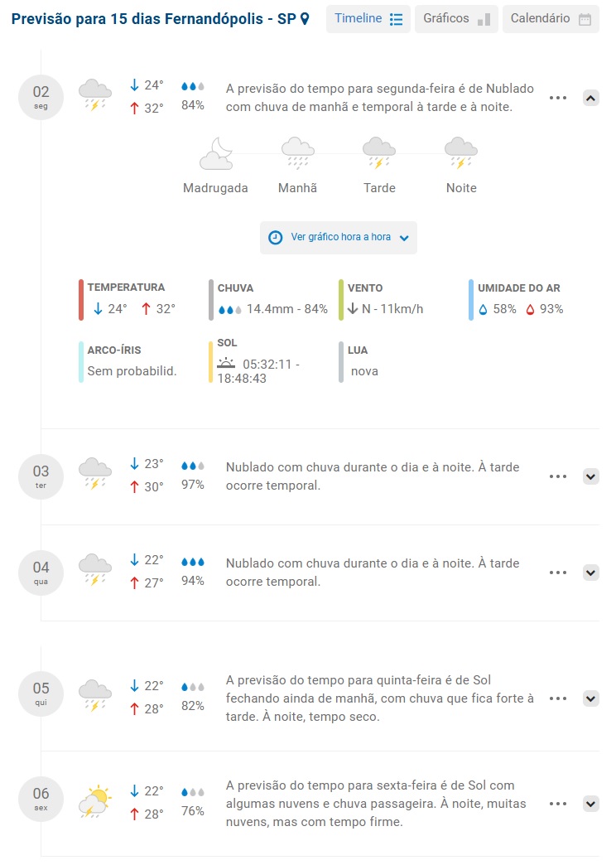Collapse the Monday 02 forecast details
This screenshot has width=616, height=865.
coord(590,98)
